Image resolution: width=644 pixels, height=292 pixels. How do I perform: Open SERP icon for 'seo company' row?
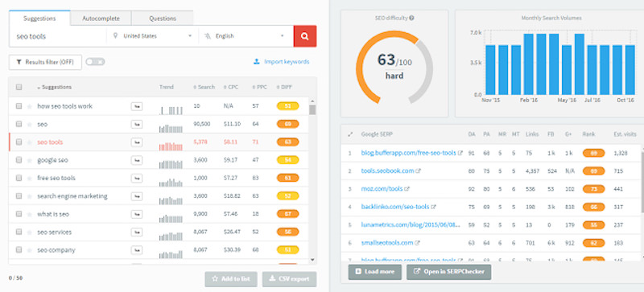point(136,250)
